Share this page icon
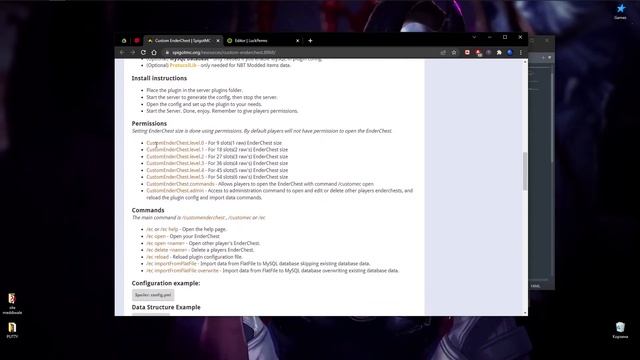 coord(443,52)
